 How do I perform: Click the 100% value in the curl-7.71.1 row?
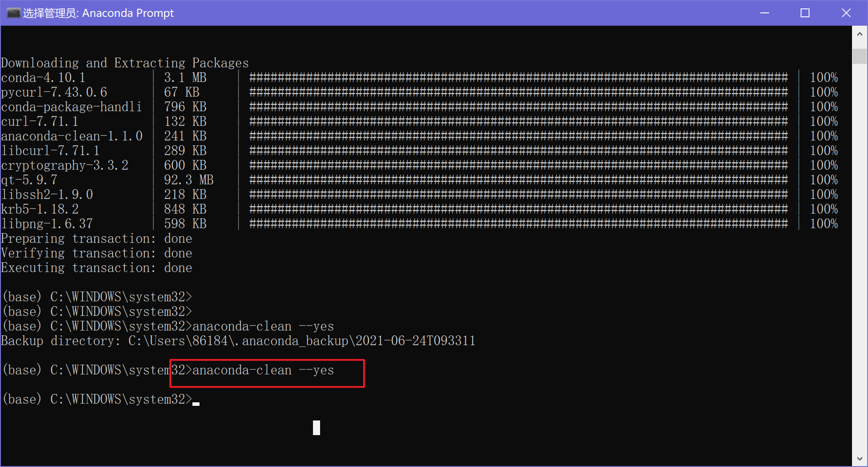click(x=824, y=121)
